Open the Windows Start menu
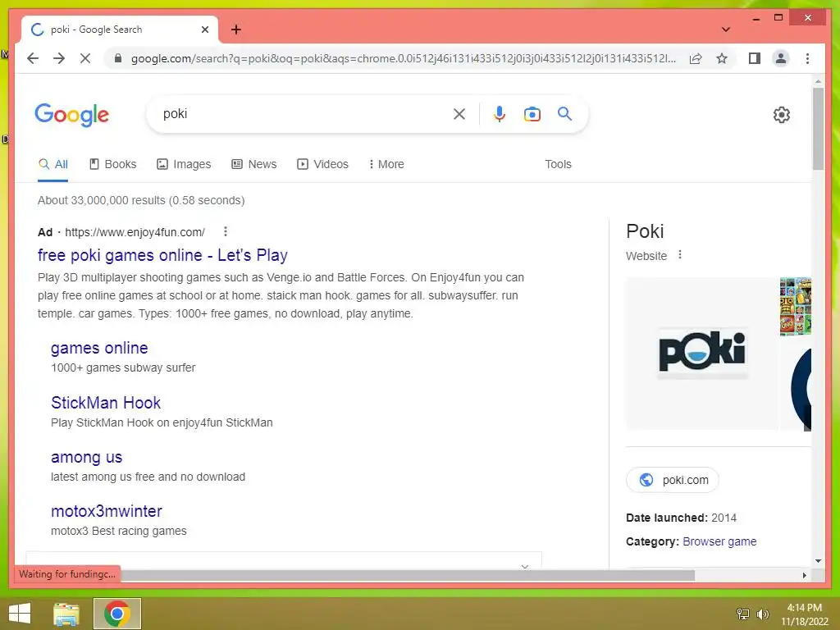840x630 pixels. (20, 614)
